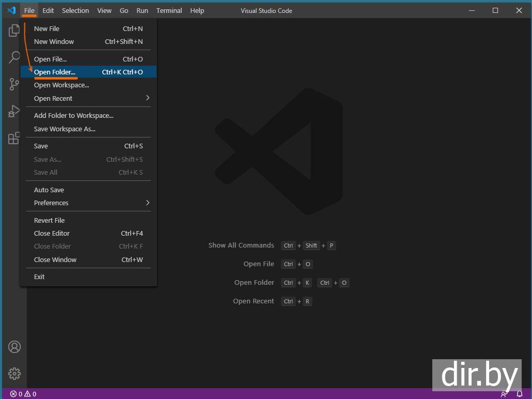The width and height of the screenshot is (532, 399).
Task: Click the errors and warnings status indicator
Action: [x=23, y=394]
